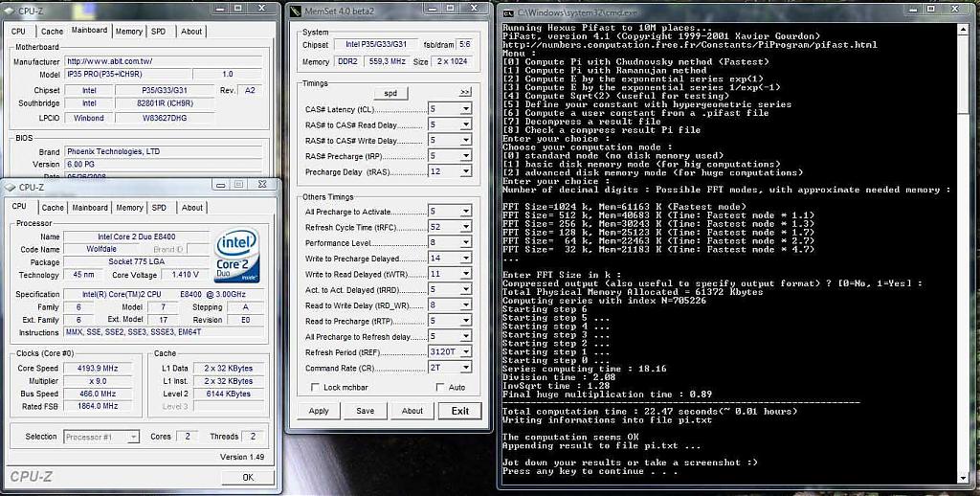Click the >> expand button in MemSet
The image size is (980, 496).
coord(464,92)
